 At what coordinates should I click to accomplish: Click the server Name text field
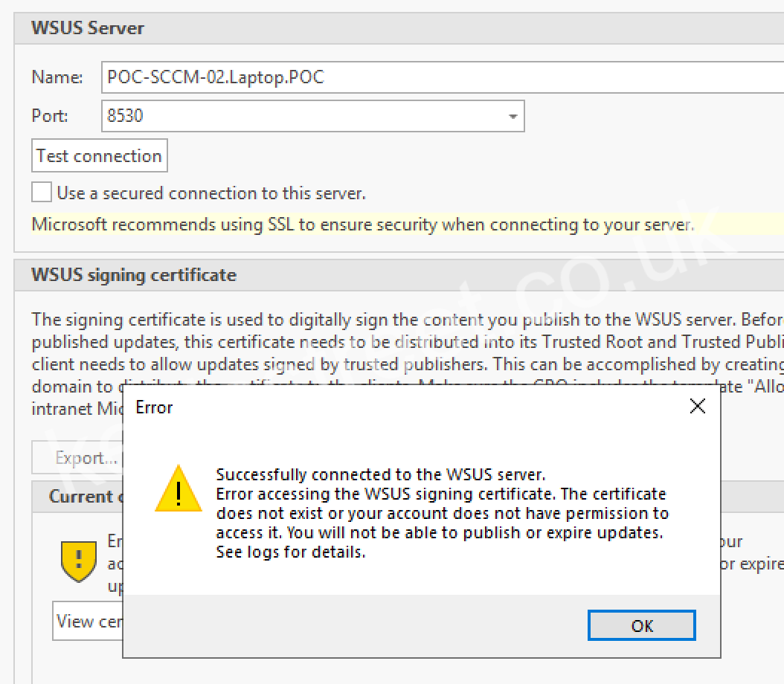(x=439, y=77)
